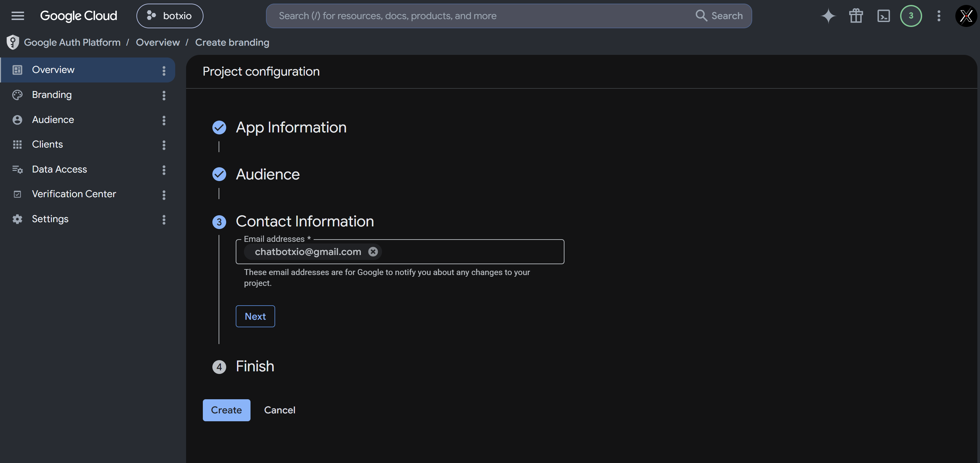980x463 pixels.
Task: Open the main navigation hamburger menu
Action: point(17,15)
